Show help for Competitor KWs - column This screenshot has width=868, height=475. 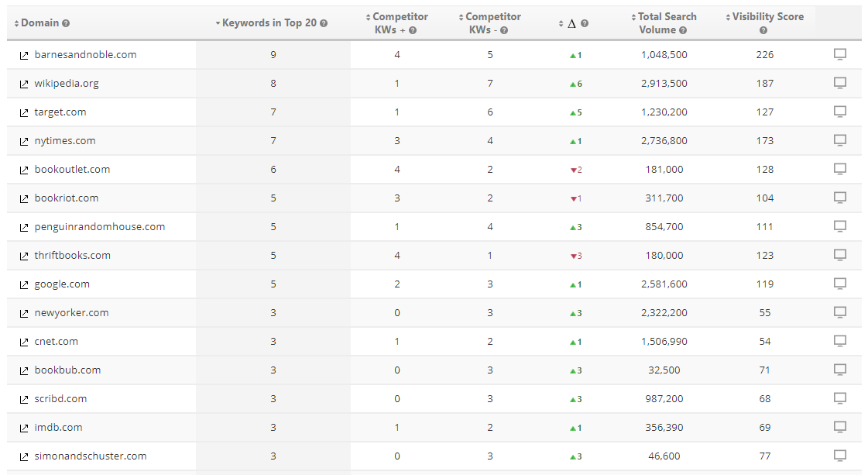(504, 30)
